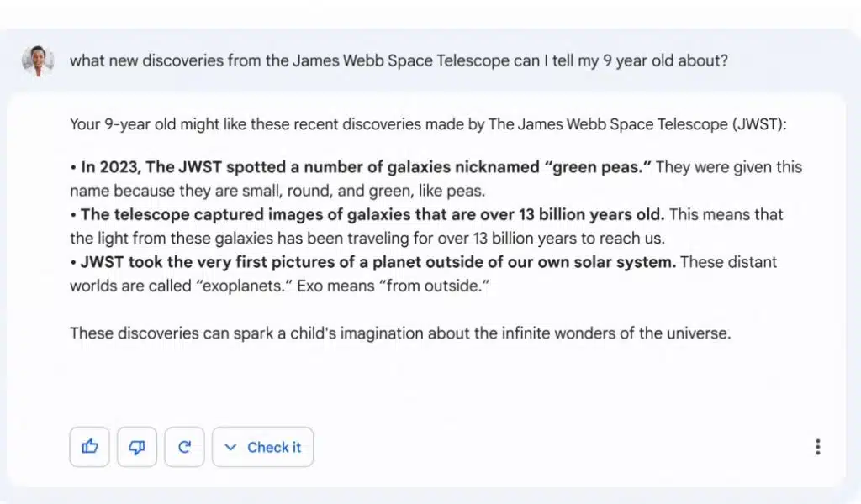Select the closing sentence about imagination

tap(401, 333)
